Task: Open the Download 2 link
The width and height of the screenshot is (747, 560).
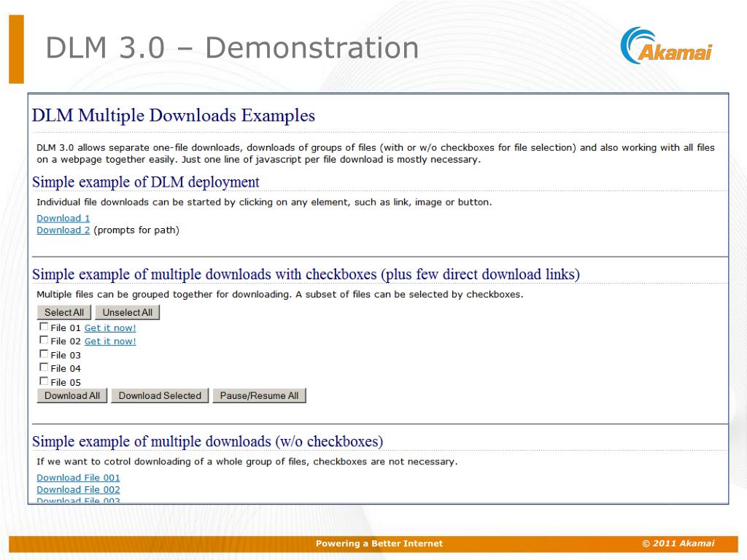Action: coord(63,230)
